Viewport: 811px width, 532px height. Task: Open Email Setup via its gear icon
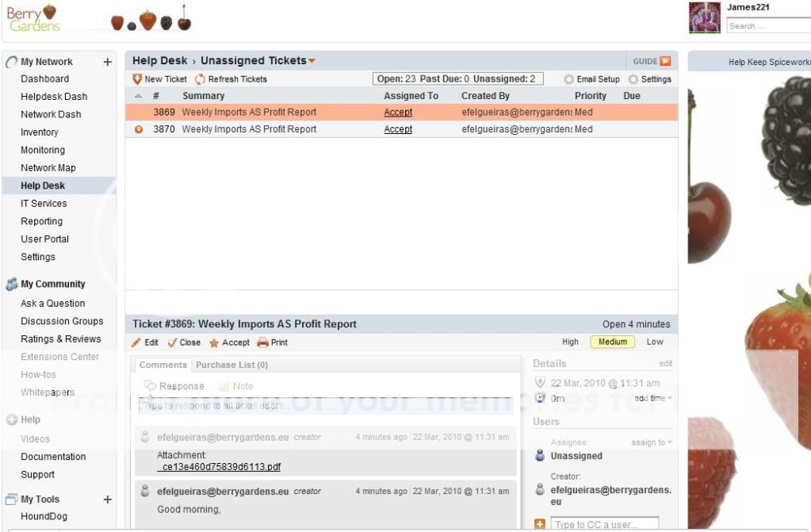[x=568, y=79]
